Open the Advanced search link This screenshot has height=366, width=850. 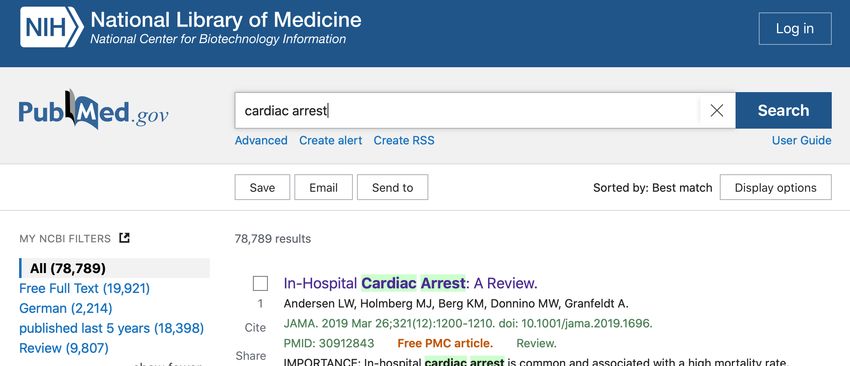(x=261, y=140)
